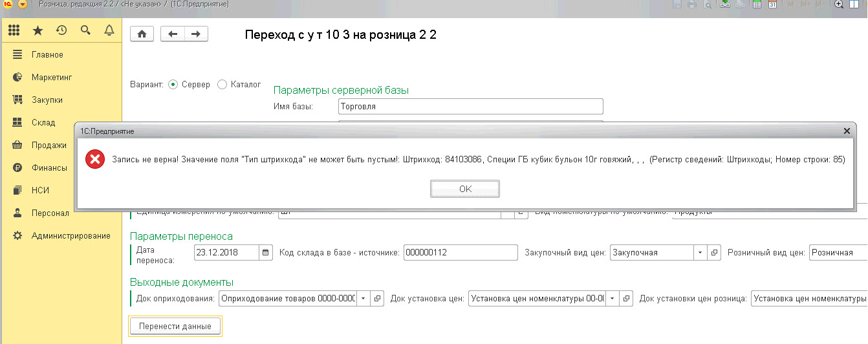Open the Закупочный вид цен item form
This screenshot has width=868, height=344.
(x=714, y=253)
